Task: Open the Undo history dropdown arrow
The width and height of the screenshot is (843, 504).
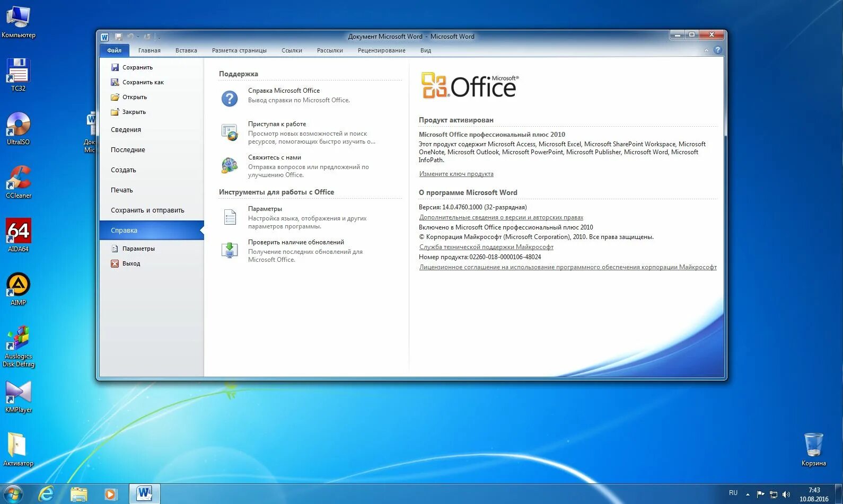Action: [138, 37]
